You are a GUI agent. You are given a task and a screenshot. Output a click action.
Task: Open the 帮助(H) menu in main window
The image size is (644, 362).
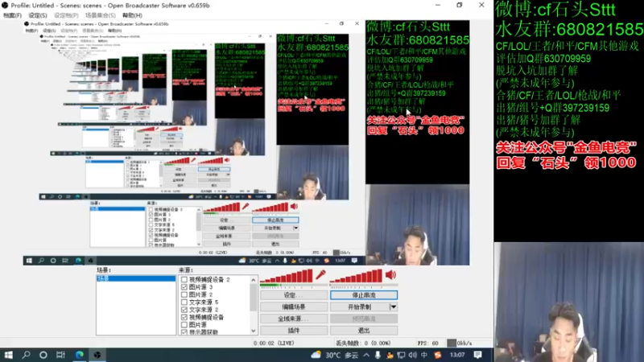132,15
